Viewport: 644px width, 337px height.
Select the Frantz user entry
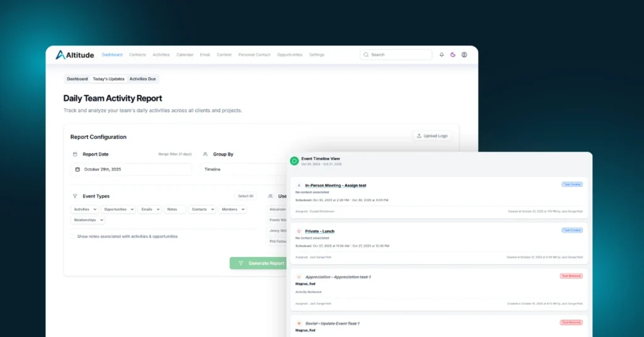click(x=277, y=220)
